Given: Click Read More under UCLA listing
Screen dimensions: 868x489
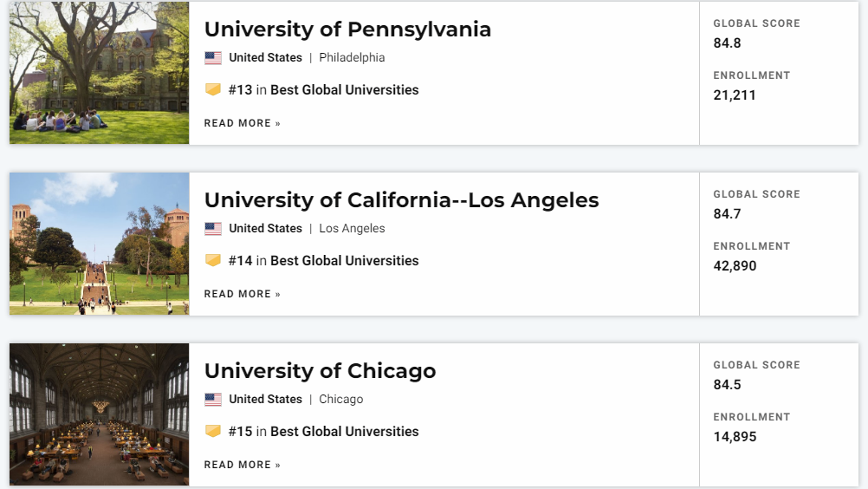Looking at the screenshot, I should pos(242,294).
